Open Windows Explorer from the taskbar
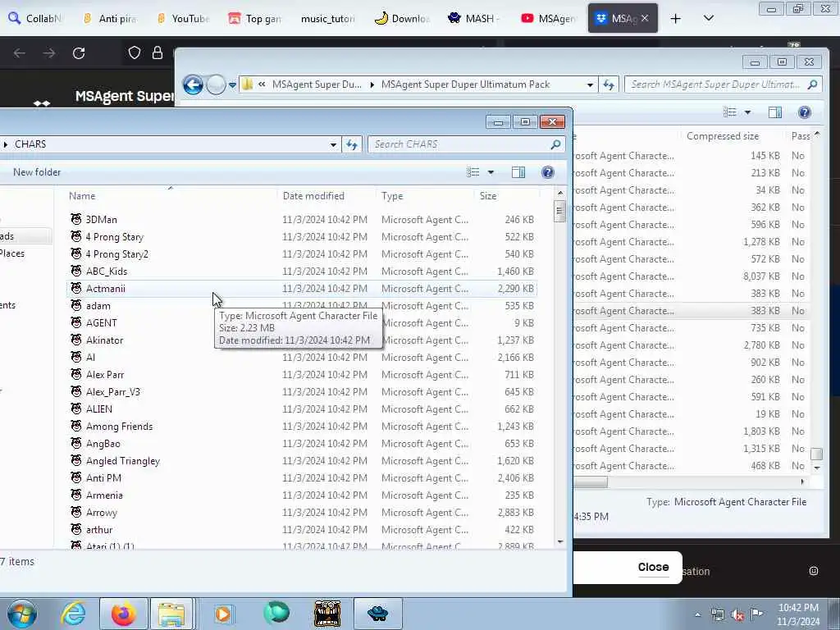 click(x=171, y=614)
